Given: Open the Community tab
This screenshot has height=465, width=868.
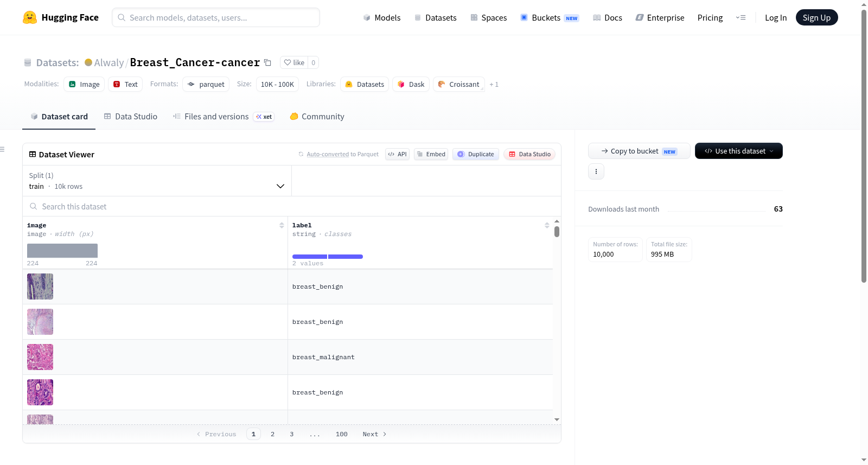Looking at the screenshot, I should coord(317,116).
